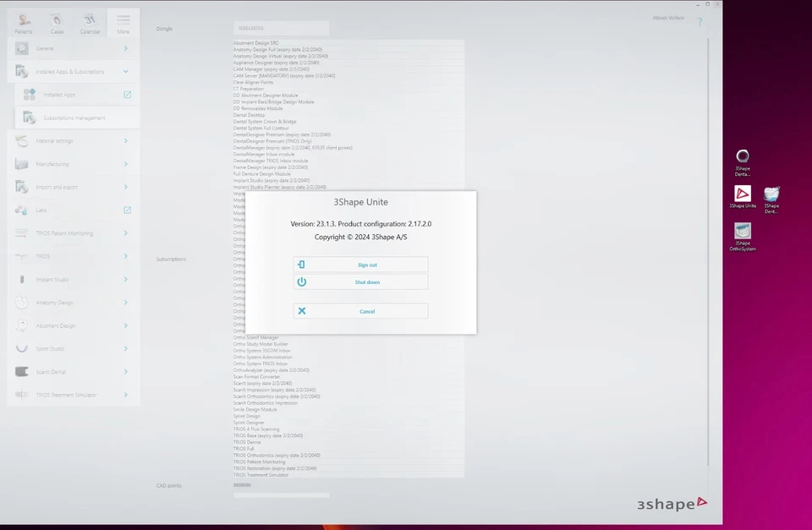Click the Manufacturing sidebar icon
Viewport: 812px width, 530px height.
[22, 163]
